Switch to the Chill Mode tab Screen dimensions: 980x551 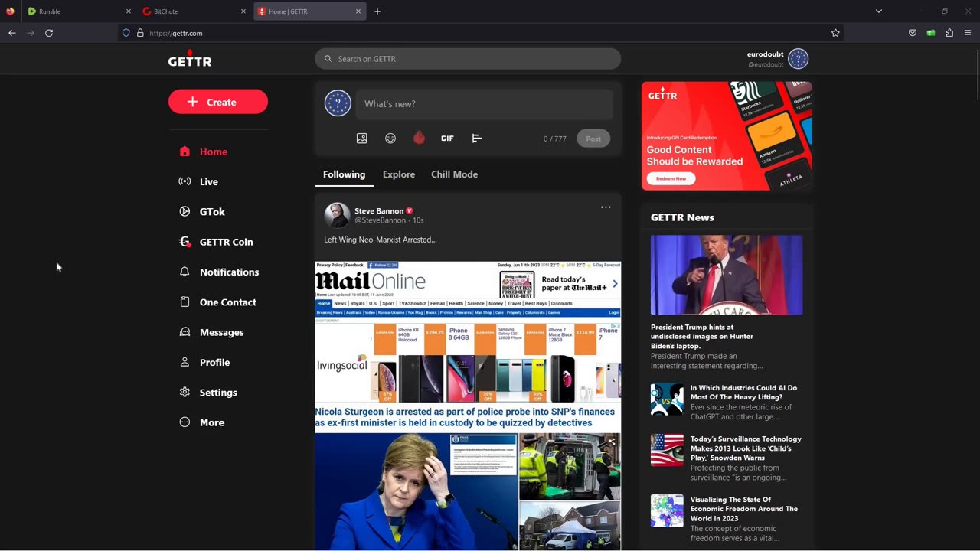[454, 174]
